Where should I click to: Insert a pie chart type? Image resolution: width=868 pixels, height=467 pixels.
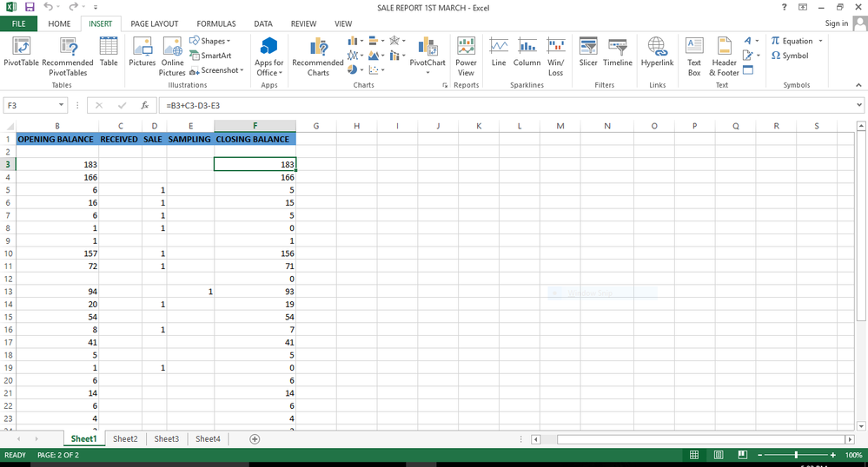pyautogui.click(x=354, y=69)
